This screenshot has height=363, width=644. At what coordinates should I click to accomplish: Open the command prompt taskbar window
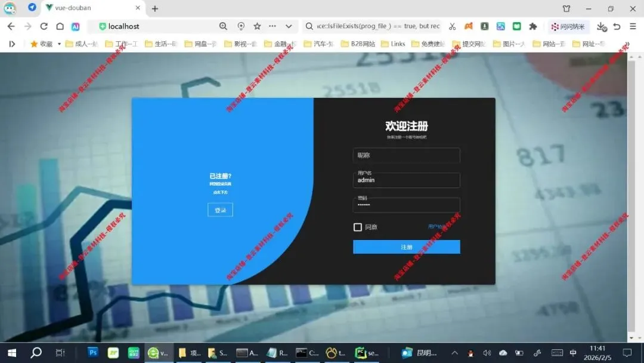pyautogui.click(x=307, y=353)
